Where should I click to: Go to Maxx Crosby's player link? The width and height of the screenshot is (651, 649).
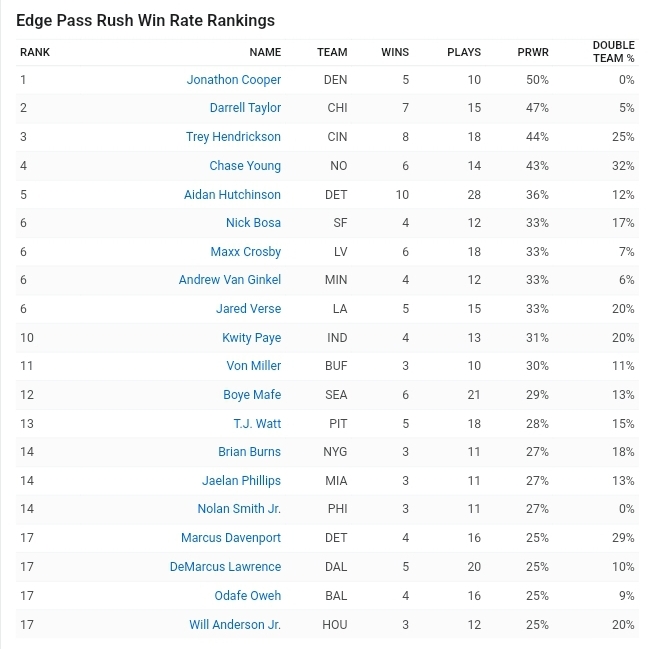245,252
